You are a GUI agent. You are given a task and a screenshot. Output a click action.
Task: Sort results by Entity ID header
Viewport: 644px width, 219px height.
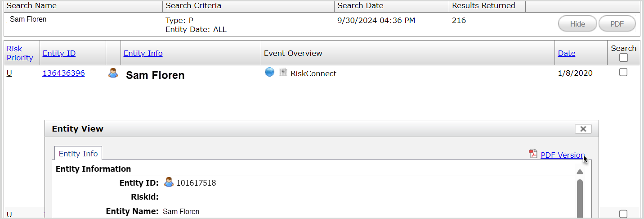[x=59, y=53]
